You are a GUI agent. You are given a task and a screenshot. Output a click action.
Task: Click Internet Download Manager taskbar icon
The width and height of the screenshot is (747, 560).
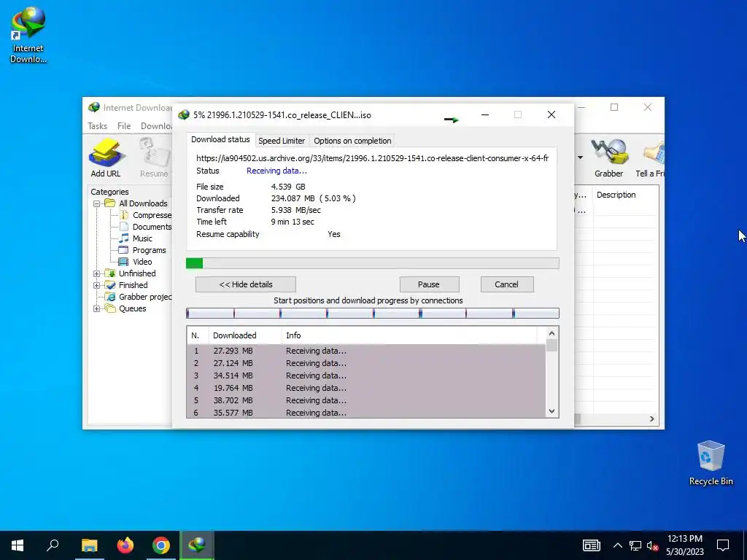click(x=197, y=545)
